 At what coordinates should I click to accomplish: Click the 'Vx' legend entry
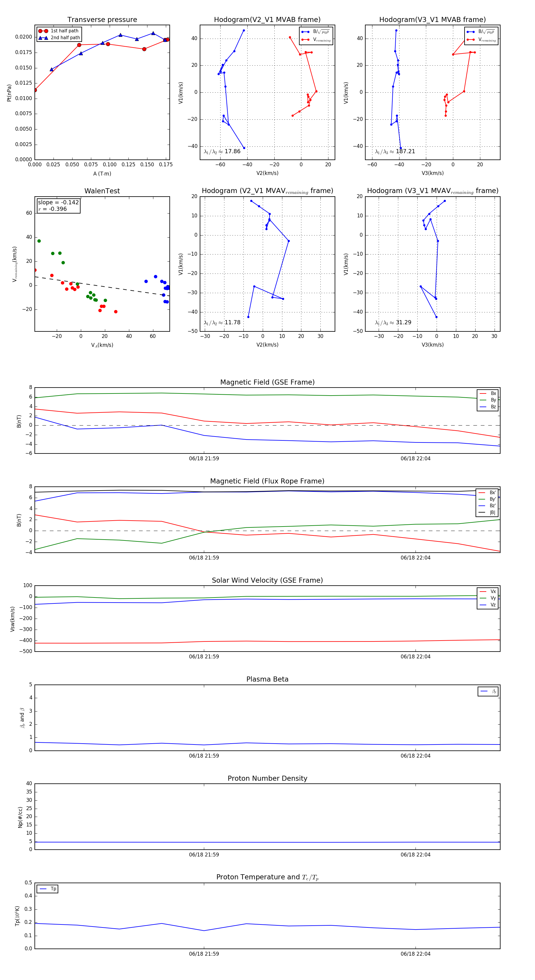(x=488, y=592)
